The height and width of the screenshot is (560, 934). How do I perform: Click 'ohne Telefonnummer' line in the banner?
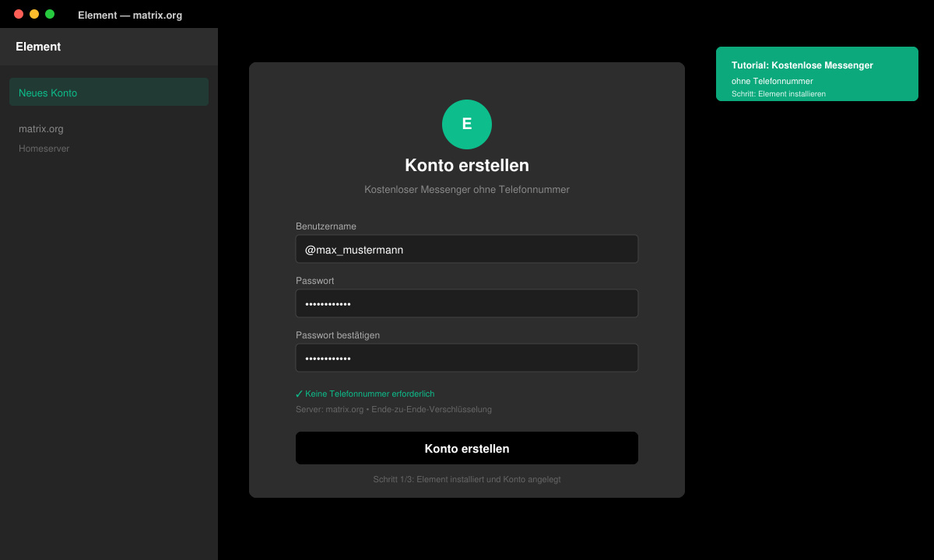coord(772,81)
